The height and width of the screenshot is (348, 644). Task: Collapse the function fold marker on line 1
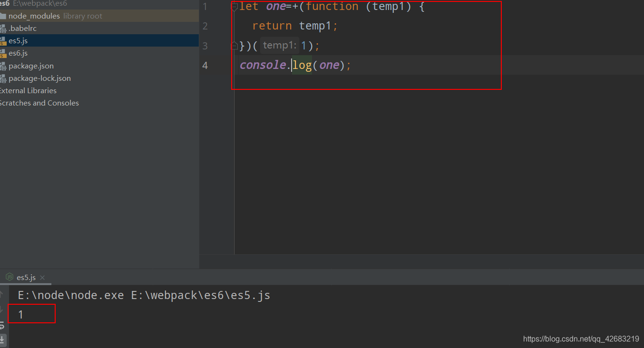(234, 7)
